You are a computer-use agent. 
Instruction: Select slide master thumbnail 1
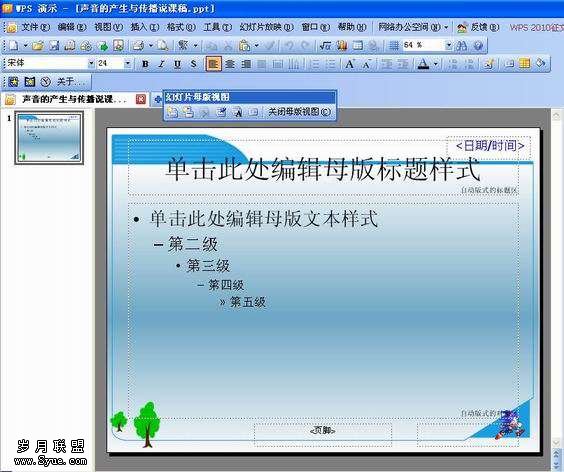coord(49,138)
